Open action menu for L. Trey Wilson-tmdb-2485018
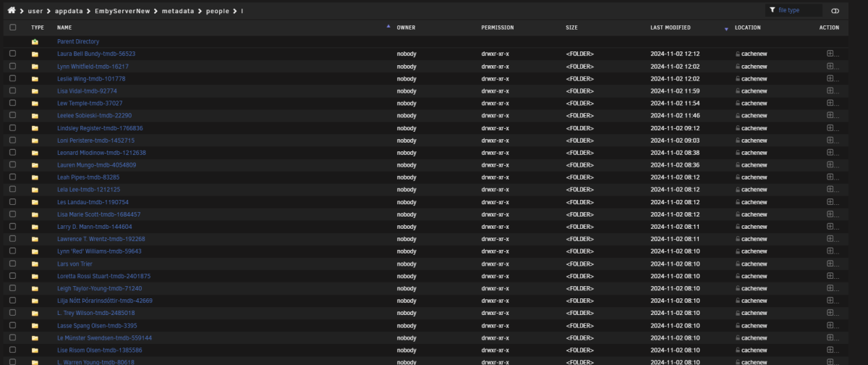The height and width of the screenshot is (365, 868). [830, 313]
